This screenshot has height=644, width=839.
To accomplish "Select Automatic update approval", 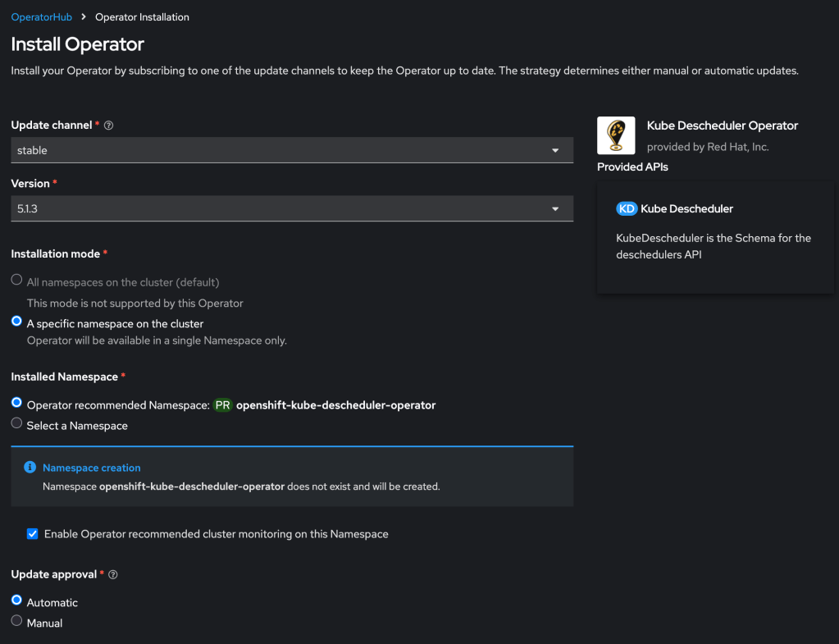I will tap(16, 601).
